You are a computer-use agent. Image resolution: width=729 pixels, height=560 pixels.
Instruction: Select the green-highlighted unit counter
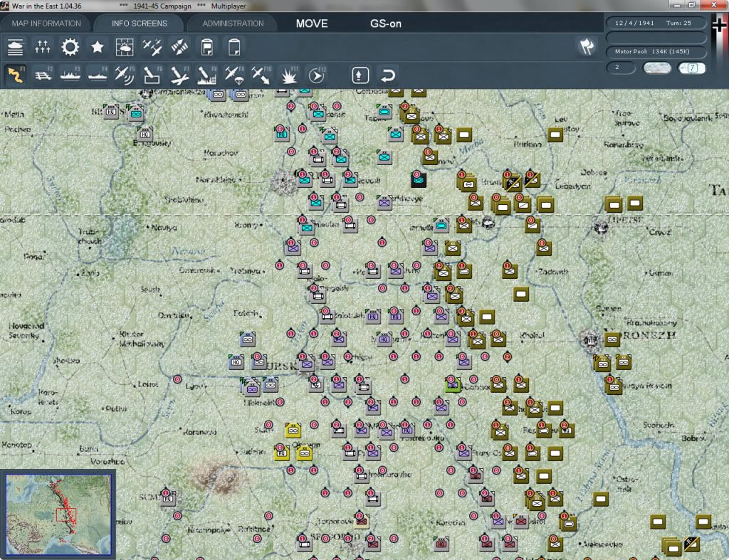[452, 385]
